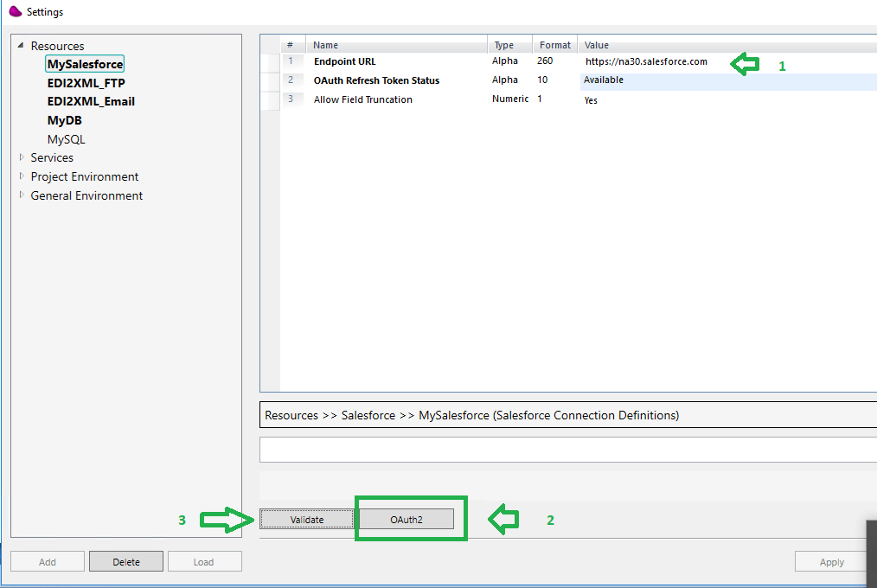This screenshot has width=877, height=588.
Task: Click format cell 260 of Endpoint URL
Action: click(x=545, y=61)
